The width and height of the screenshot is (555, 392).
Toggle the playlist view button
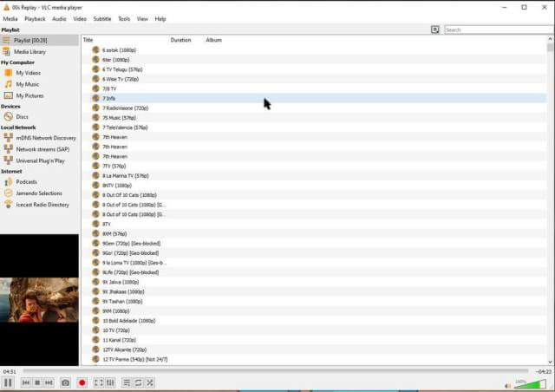click(127, 382)
